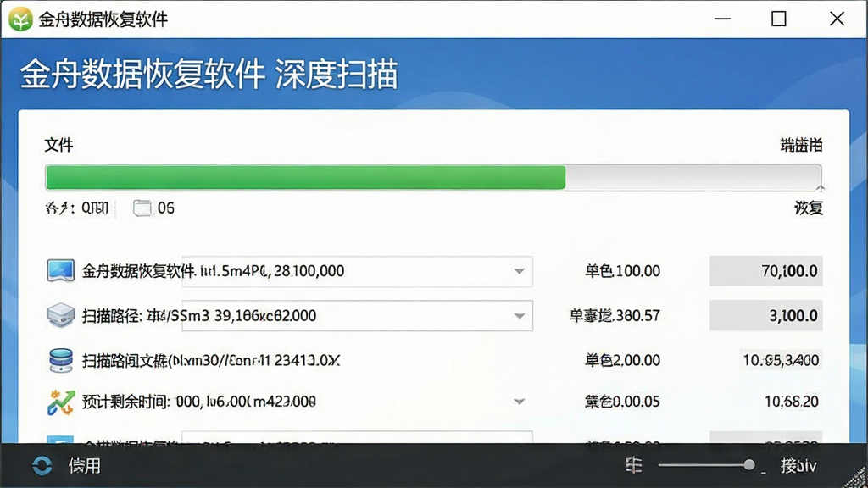Click the 70,100.0 value box
The height and width of the screenshot is (488, 868).
[x=766, y=271]
